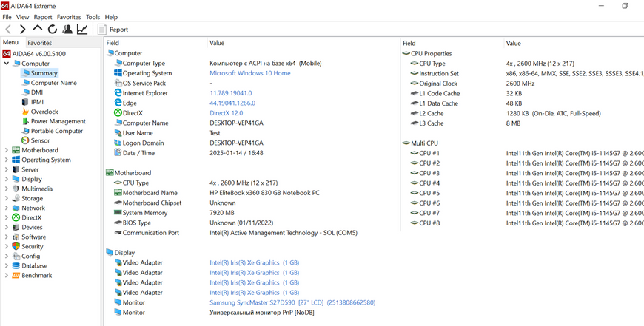Open the Favorites menu
Image resolution: width=644 pixels, height=326 pixels.
point(69,17)
